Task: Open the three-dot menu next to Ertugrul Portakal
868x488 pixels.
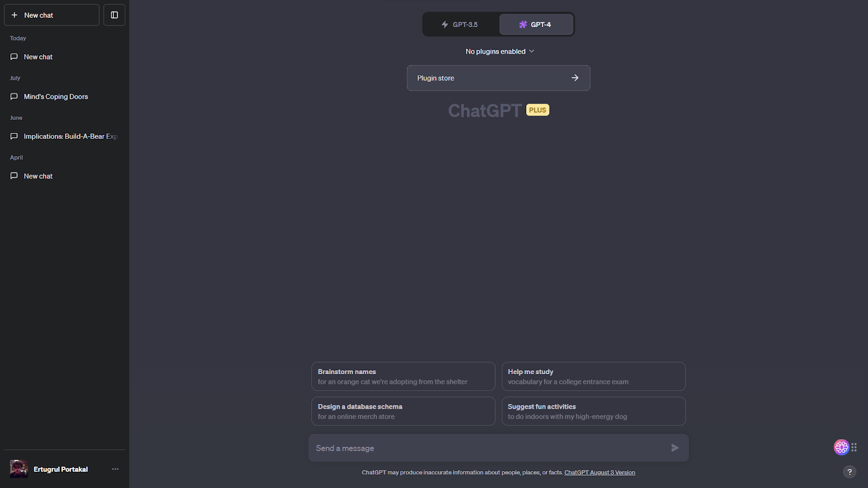Action: [115, 469]
